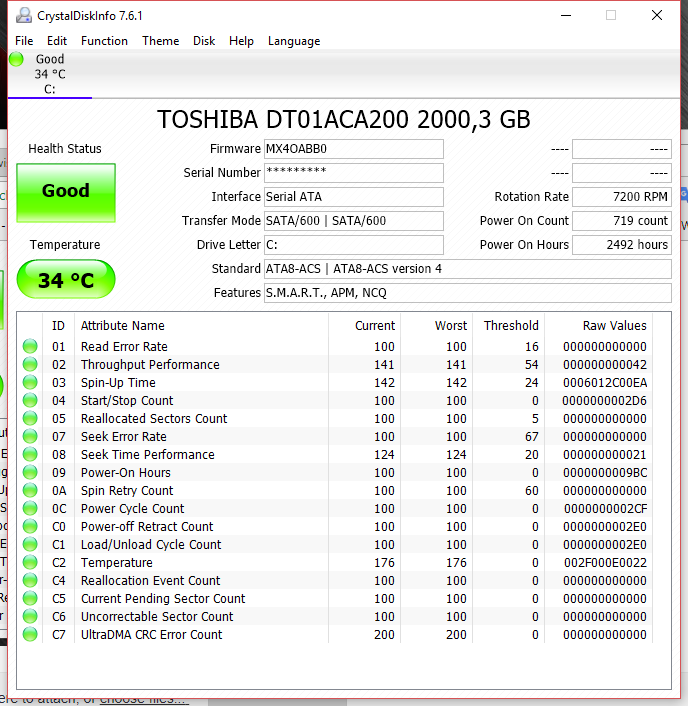Select the C: drive tab with green status
The image size is (688, 706).
pos(50,74)
